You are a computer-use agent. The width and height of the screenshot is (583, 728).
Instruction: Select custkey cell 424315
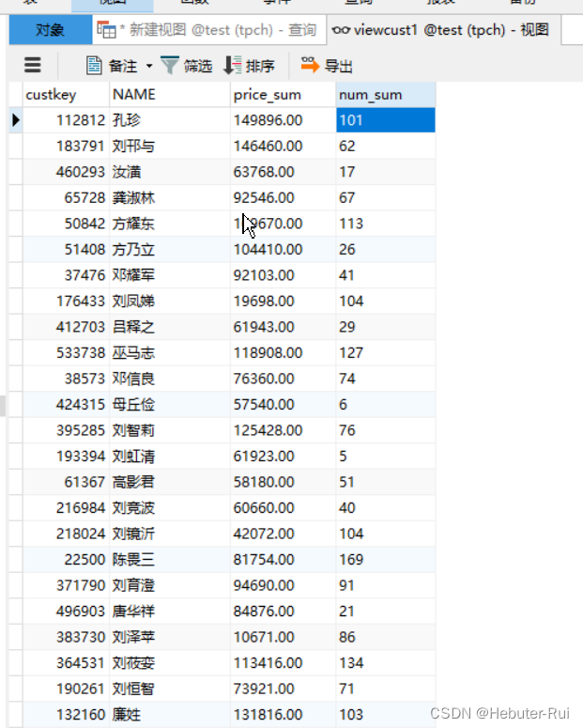66,405
